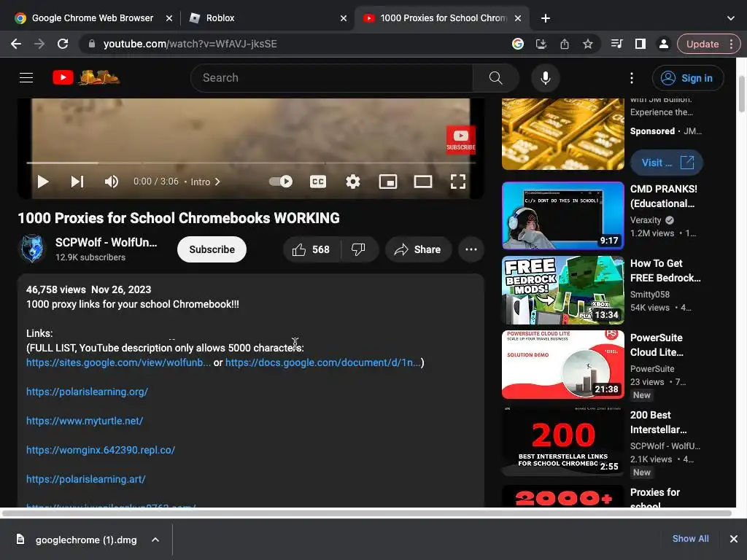
Task: Click the magnifier search button
Action: click(495, 77)
